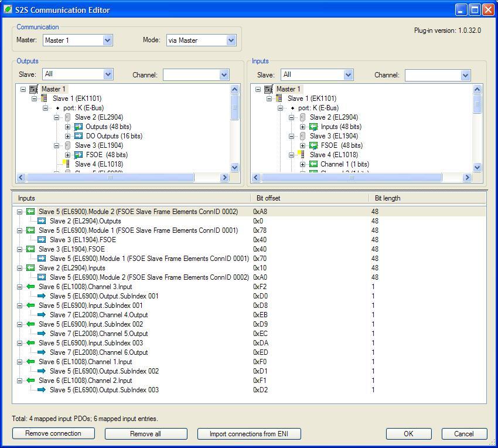
Task: Select Slave 4 (EL1018) in Inputs tree
Action: click(334, 155)
